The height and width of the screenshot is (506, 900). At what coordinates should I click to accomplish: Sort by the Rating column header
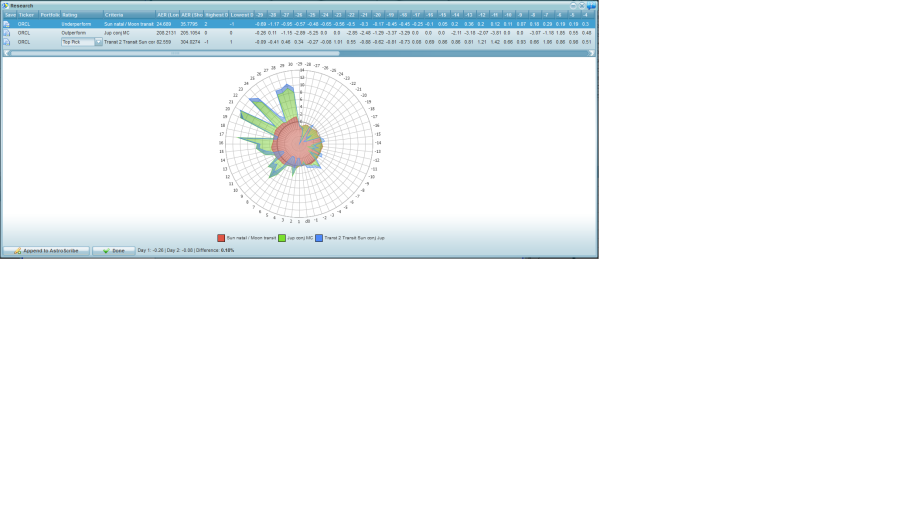[80, 15]
